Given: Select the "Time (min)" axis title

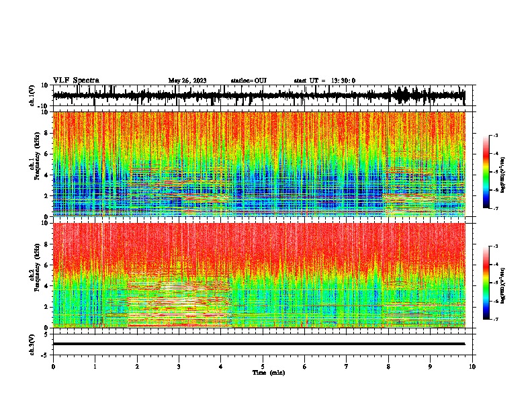Looking at the screenshot, I should (x=269, y=373).
